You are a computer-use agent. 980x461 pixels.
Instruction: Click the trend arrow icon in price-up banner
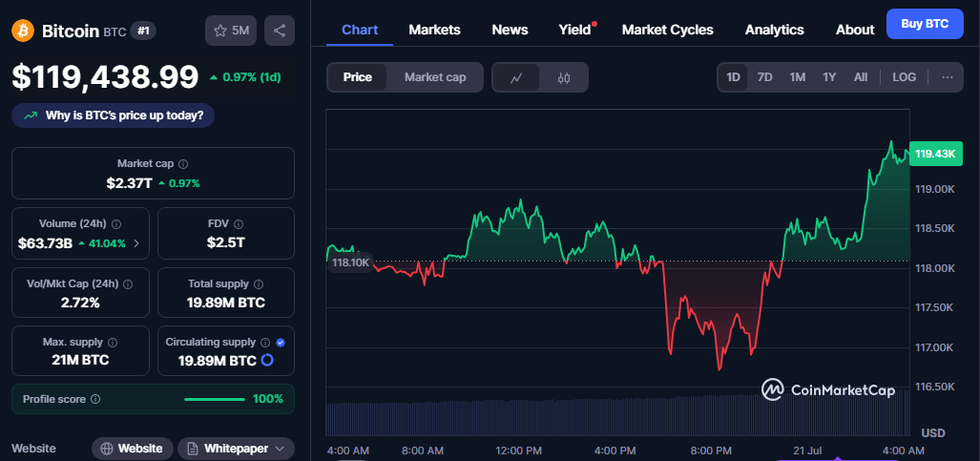(x=30, y=115)
